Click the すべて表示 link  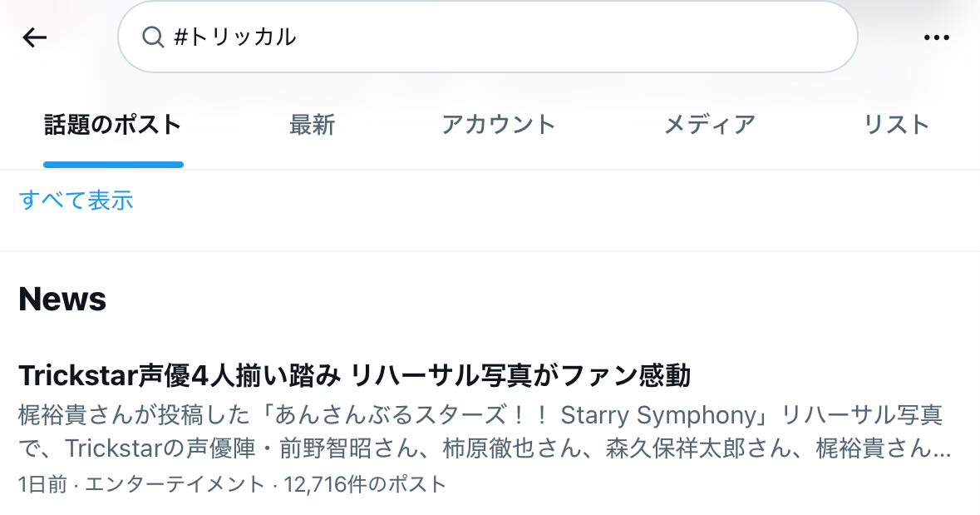click(76, 201)
